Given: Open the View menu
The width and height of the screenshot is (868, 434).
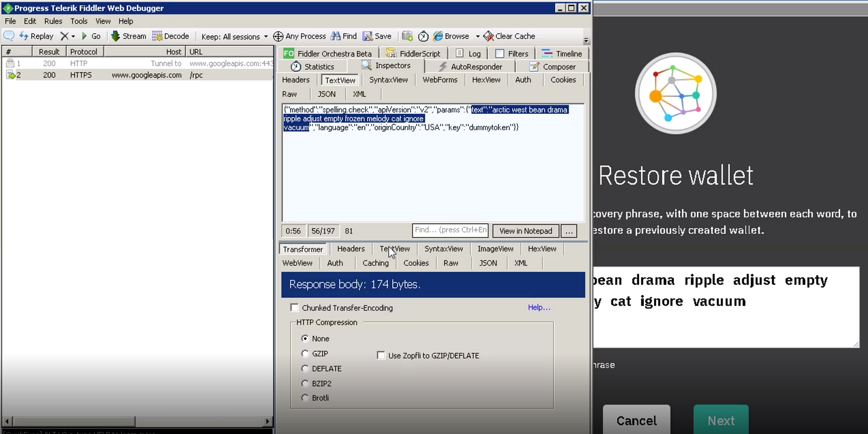Looking at the screenshot, I should [103, 21].
